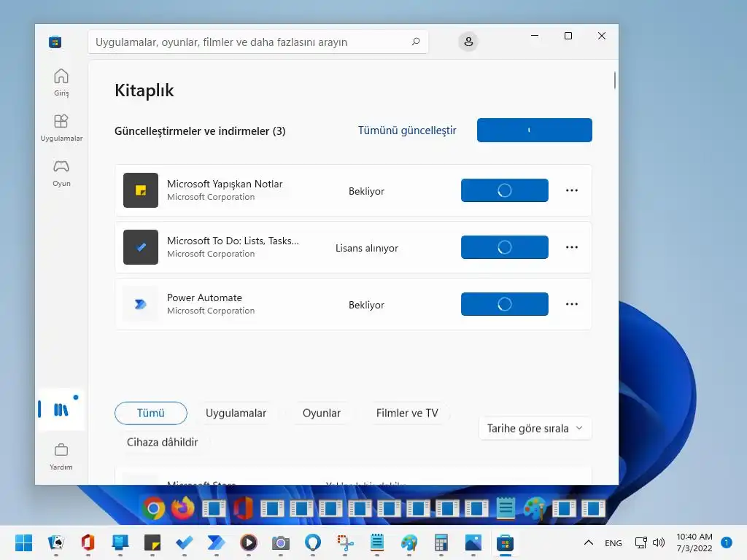747x560 pixels.
Task: Open volume control in system tray
Action: pyautogui.click(x=659, y=542)
